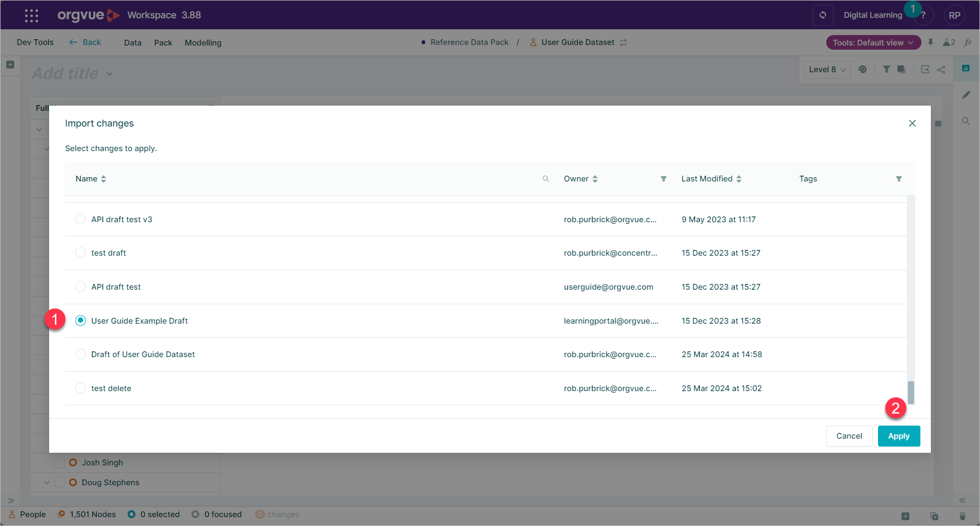Image resolution: width=980 pixels, height=526 pixels.
Task: Open the Data menu
Action: click(133, 43)
